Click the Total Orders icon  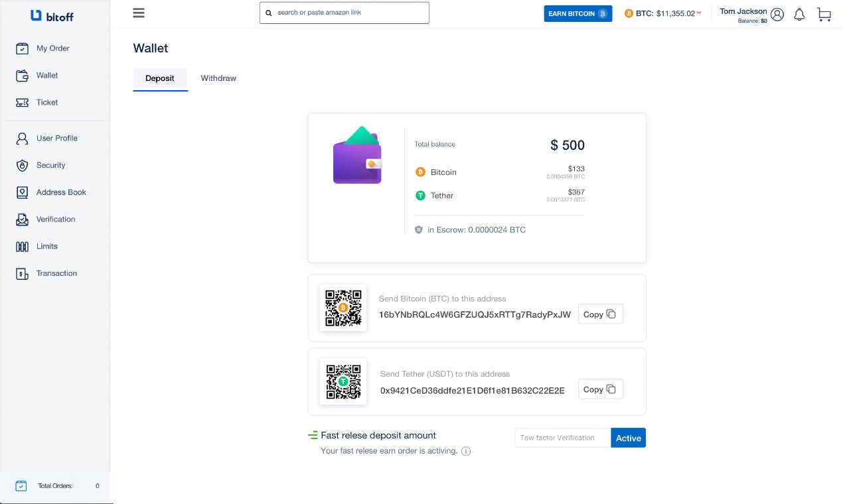[21, 486]
